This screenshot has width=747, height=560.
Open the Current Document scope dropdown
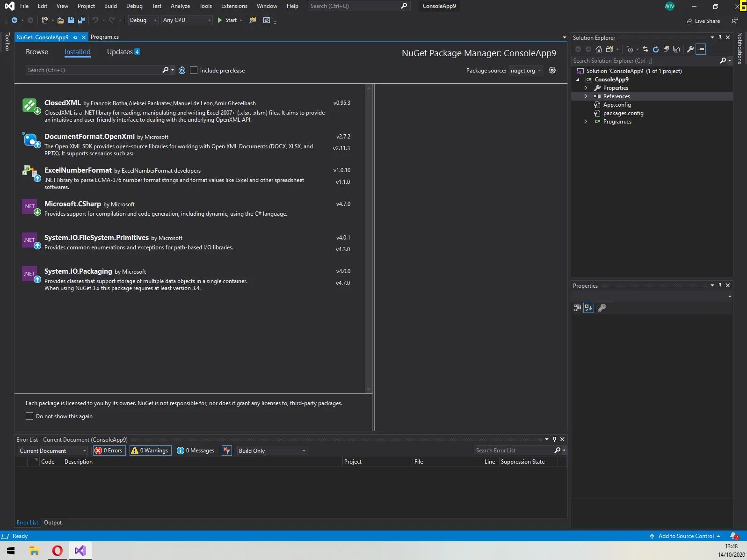pos(53,451)
